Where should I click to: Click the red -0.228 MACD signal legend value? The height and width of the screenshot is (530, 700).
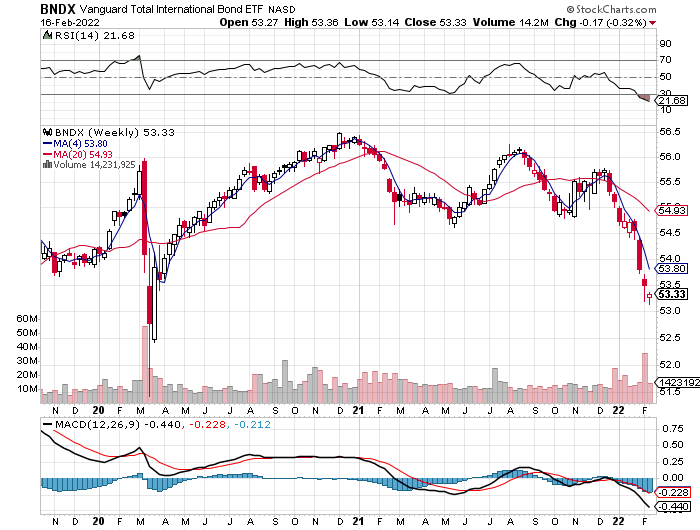click(208, 424)
